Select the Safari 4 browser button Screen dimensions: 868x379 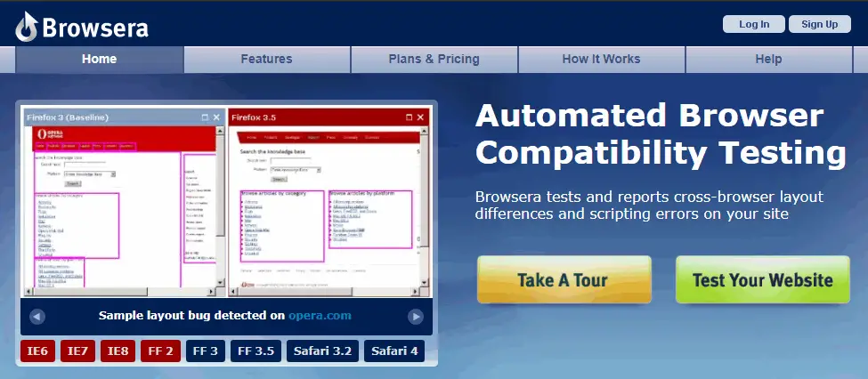pos(394,351)
